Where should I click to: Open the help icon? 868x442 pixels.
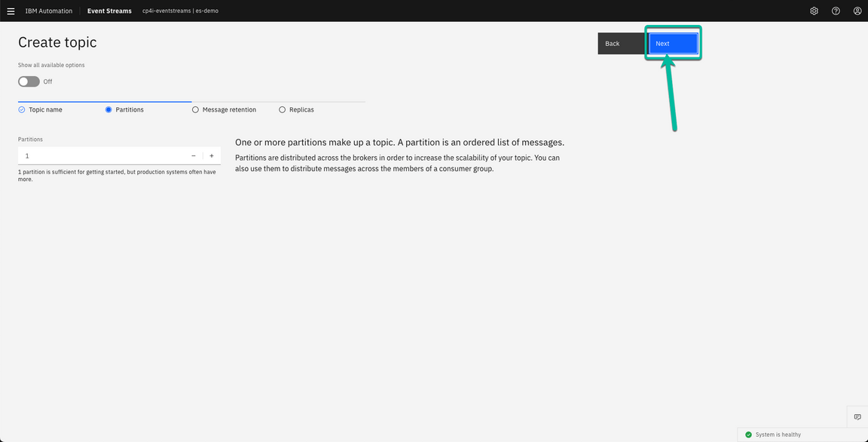pyautogui.click(x=836, y=11)
